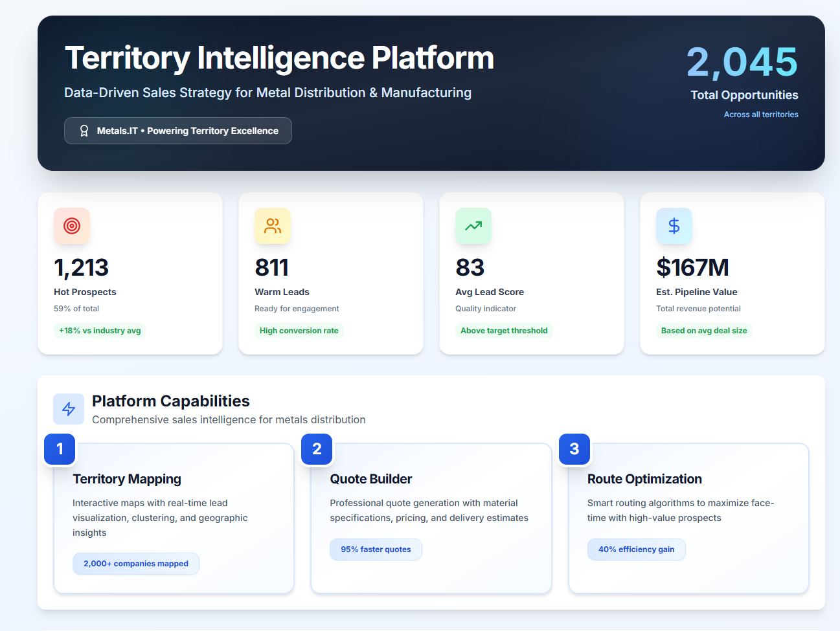The width and height of the screenshot is (840, 631).
Task: Click the orange people icon for Warm Leads
Action: tap(273, 226)
